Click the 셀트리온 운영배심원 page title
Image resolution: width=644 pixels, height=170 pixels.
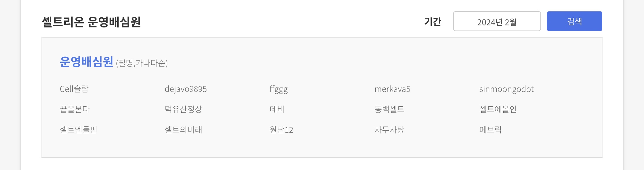point(91,22)
